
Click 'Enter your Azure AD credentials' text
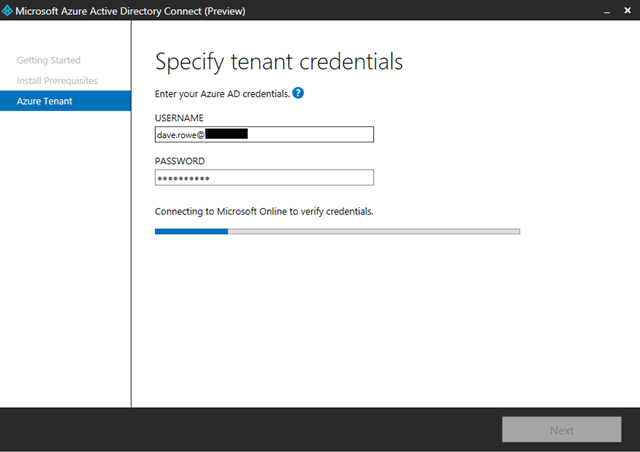click(x=222, y=94)
